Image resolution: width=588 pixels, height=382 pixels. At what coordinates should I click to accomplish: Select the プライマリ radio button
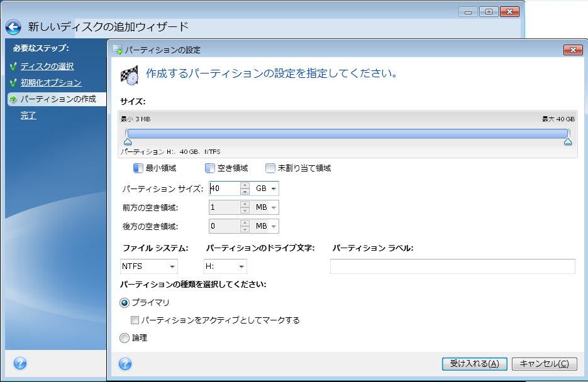coord(125,303)
